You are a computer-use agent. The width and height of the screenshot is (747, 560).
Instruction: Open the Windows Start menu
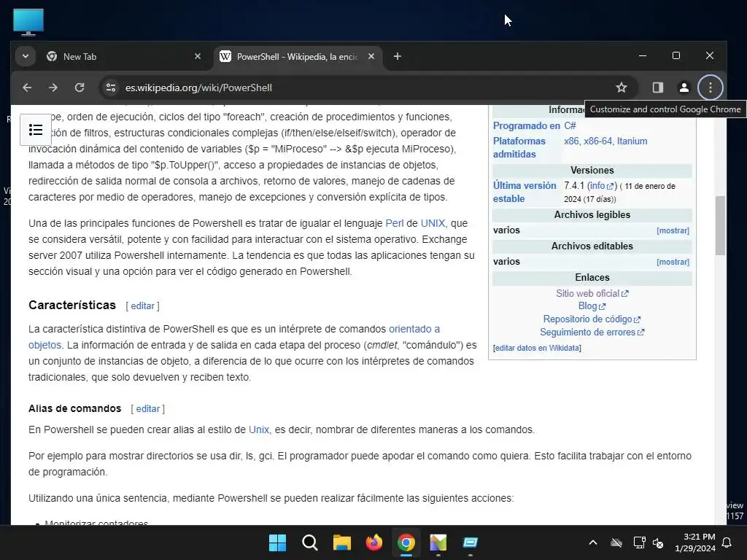coord(277,542)
